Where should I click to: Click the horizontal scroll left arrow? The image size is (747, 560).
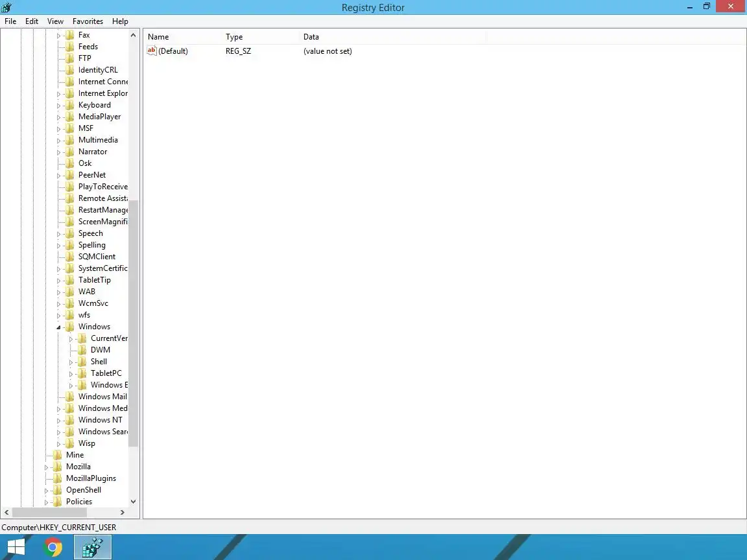[x=6, y=513]
